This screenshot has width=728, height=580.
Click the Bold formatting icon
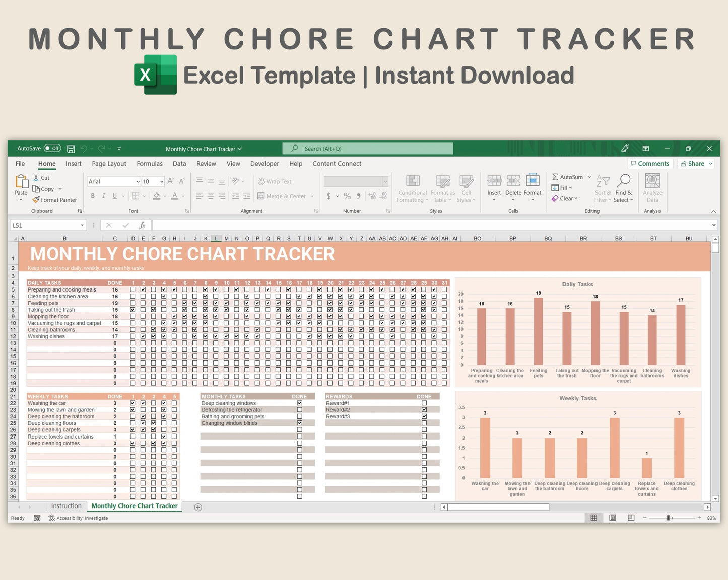coord(93,196)
